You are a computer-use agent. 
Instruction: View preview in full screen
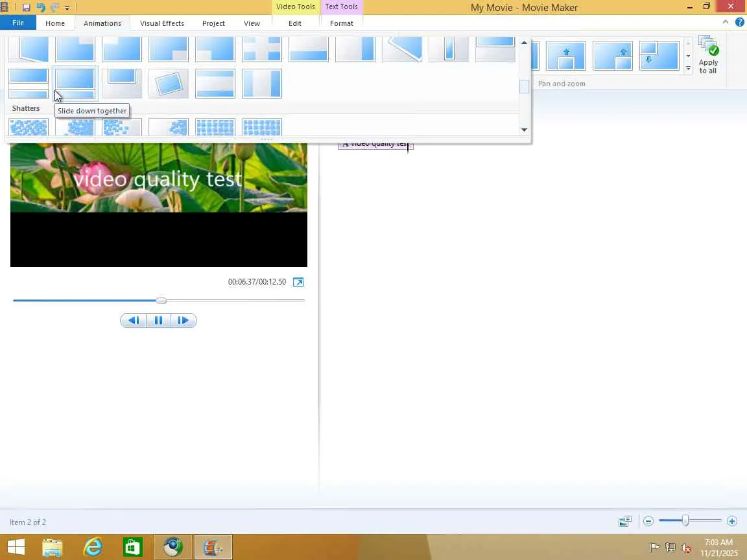pos(298,283)
